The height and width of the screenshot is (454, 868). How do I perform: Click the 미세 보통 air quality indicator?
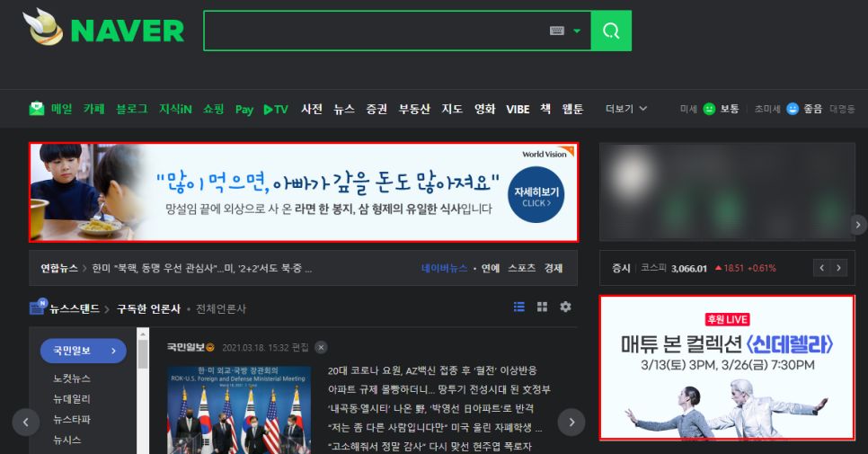tap(709, 109)
